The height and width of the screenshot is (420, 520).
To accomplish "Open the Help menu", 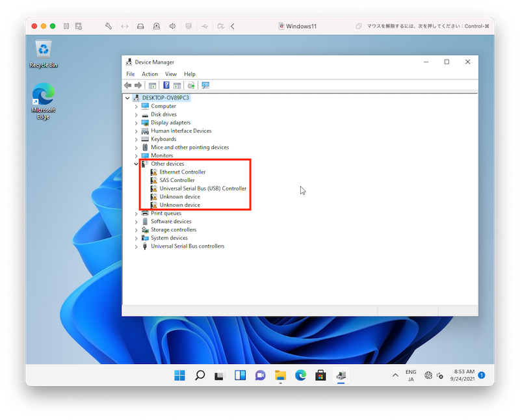I will click(x=190, y=74).
